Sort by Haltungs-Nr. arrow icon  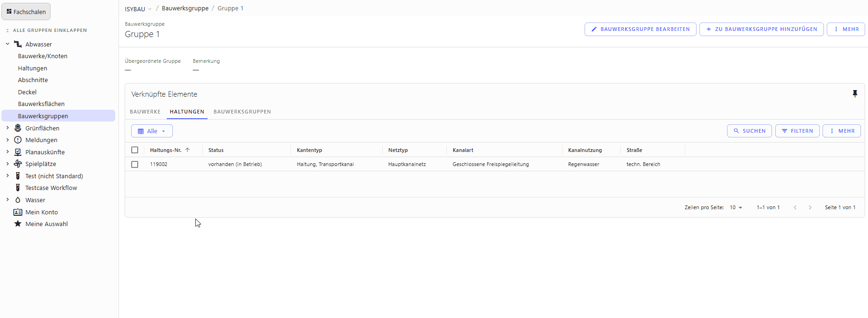187,150
